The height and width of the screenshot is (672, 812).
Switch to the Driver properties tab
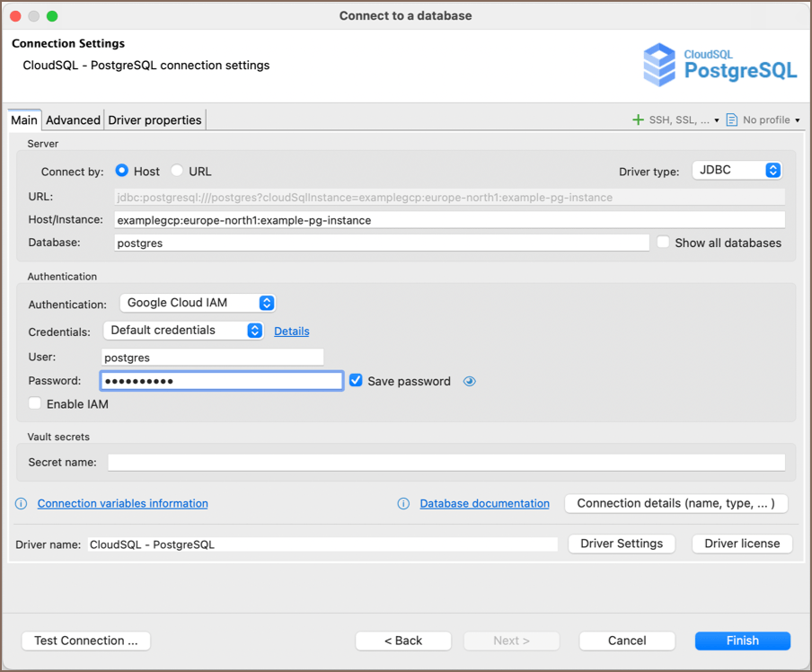(x=154, y=119)
